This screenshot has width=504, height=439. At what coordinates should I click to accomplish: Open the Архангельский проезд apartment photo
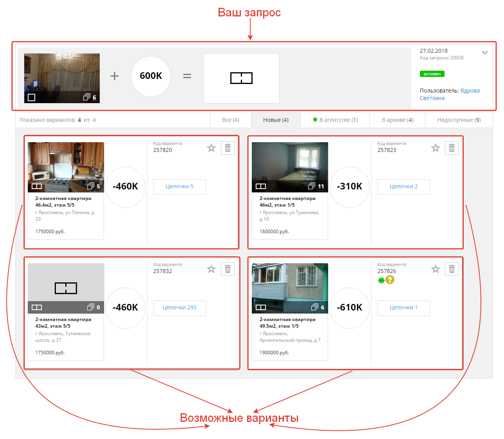click(290, 283)
